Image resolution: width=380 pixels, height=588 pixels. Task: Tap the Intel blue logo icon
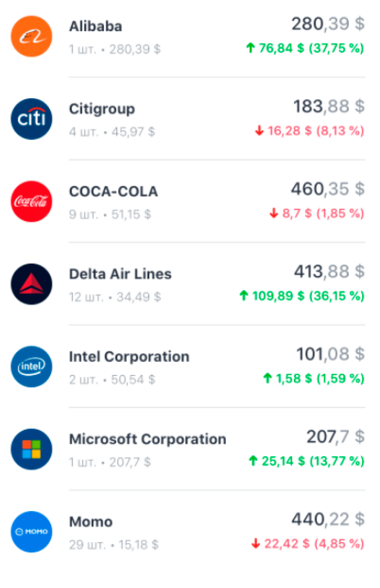coord(32,367)
